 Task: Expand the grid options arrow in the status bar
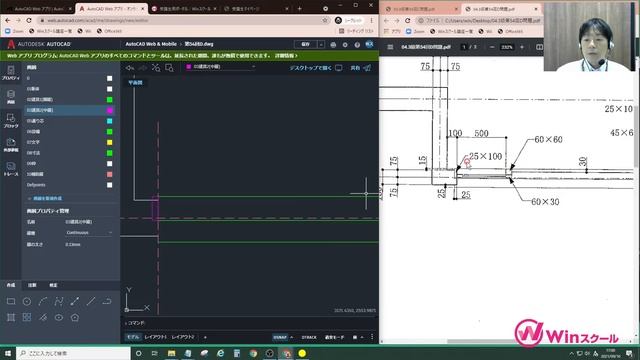pyautogui.click(x=362, y=337)
